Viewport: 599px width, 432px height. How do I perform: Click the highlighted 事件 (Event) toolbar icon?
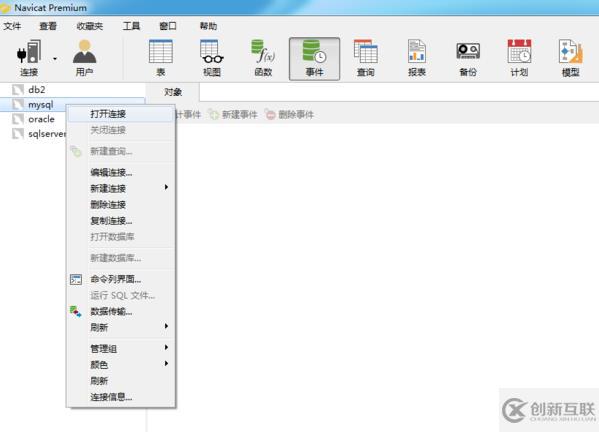(314, 59)
